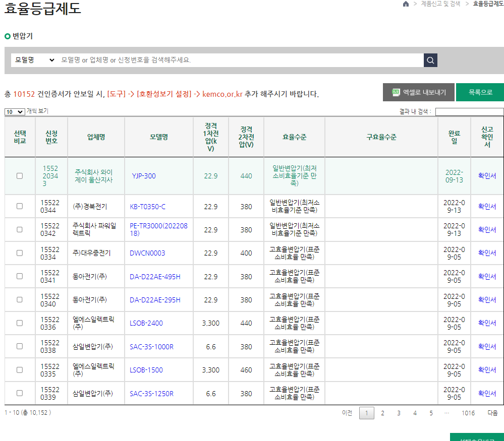Click the 엑셀로 내보내기 export button
This screenshot has height=441, width=504.
click(418, 92)
